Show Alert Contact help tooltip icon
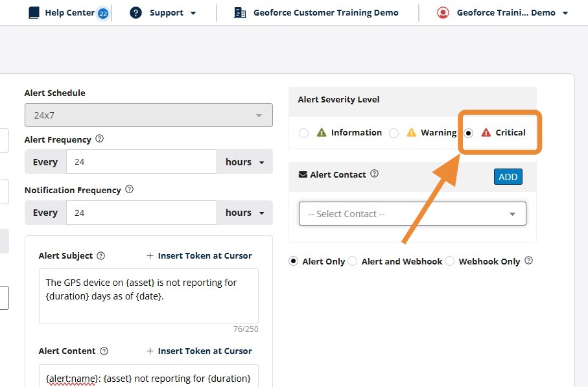The height and width of the screenshot is (387, 588). 374,174
